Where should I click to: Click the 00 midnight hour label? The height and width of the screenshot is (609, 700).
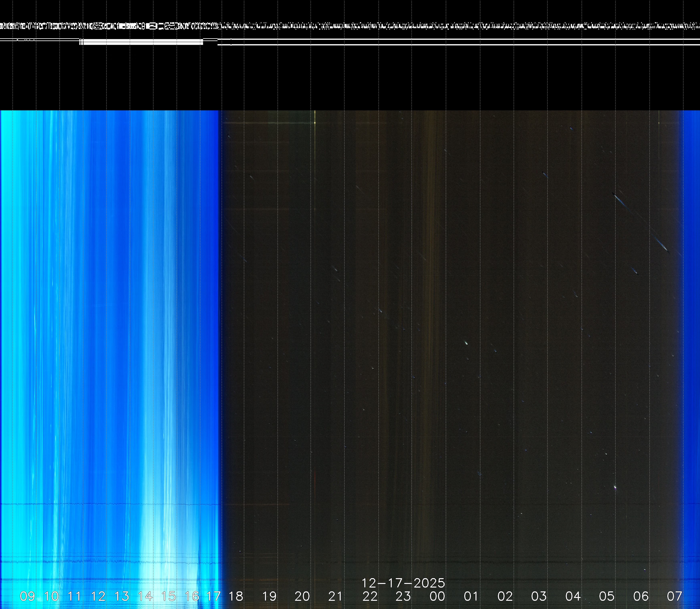437,596
